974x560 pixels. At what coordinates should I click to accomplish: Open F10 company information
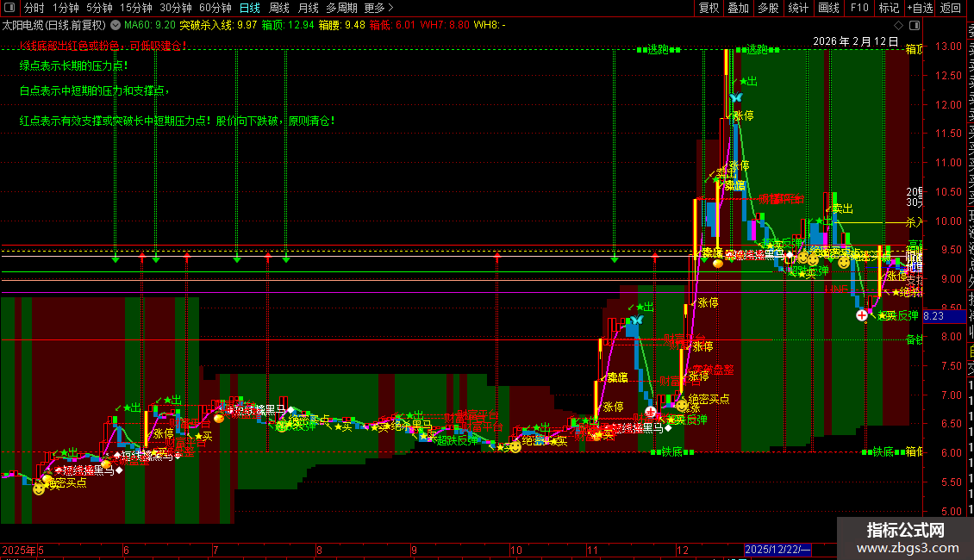(859, 8)
